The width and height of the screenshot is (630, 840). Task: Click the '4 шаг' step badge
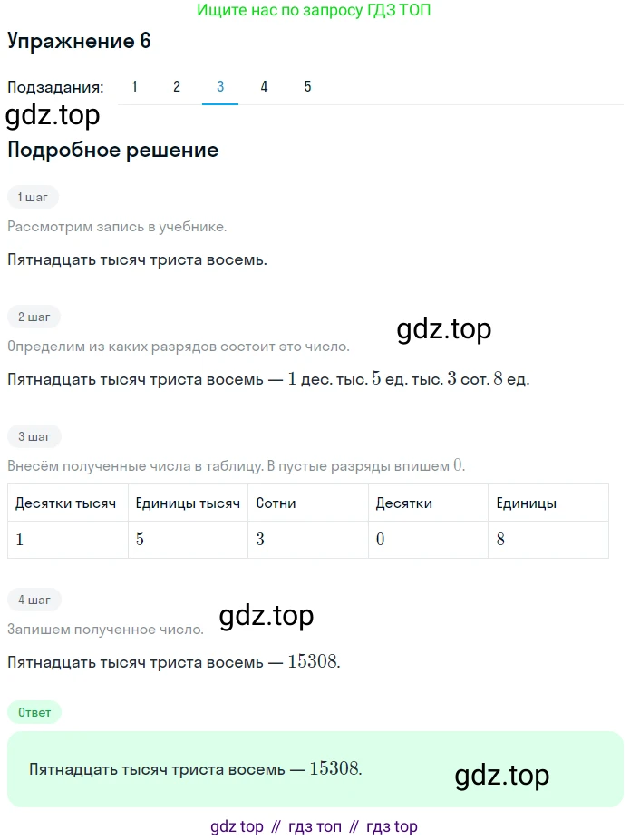(34, 600)
